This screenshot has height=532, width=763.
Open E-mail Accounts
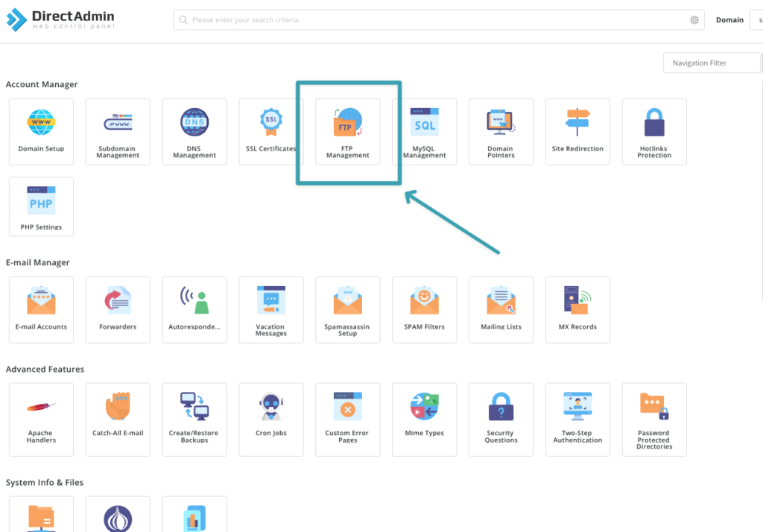click(x=42, y=310)
